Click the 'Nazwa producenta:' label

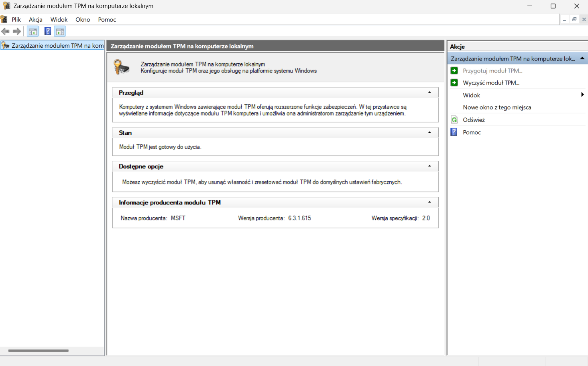pos(144,218)
